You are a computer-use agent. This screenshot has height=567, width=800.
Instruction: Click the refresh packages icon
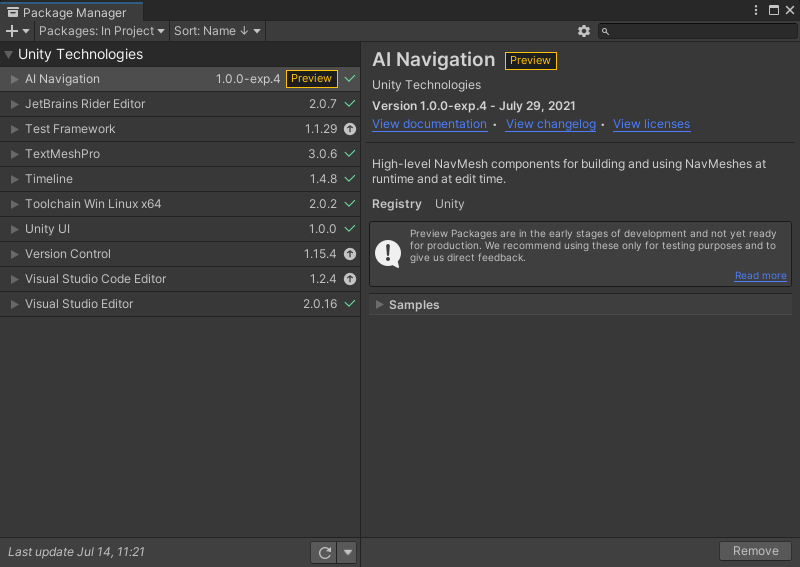coord(324,552)
